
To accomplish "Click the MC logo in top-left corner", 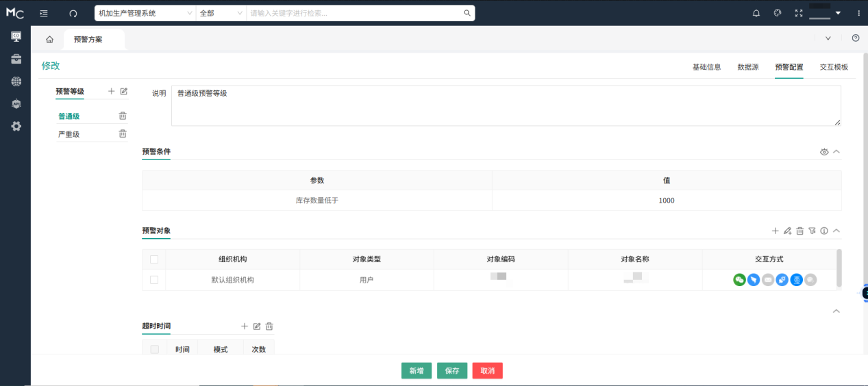I will [15, 12].
